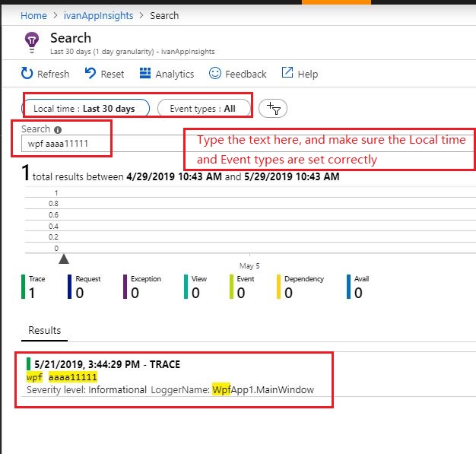Open the 5/21/2019 3:44:29 PM TRACE result

tap(107, 364)
